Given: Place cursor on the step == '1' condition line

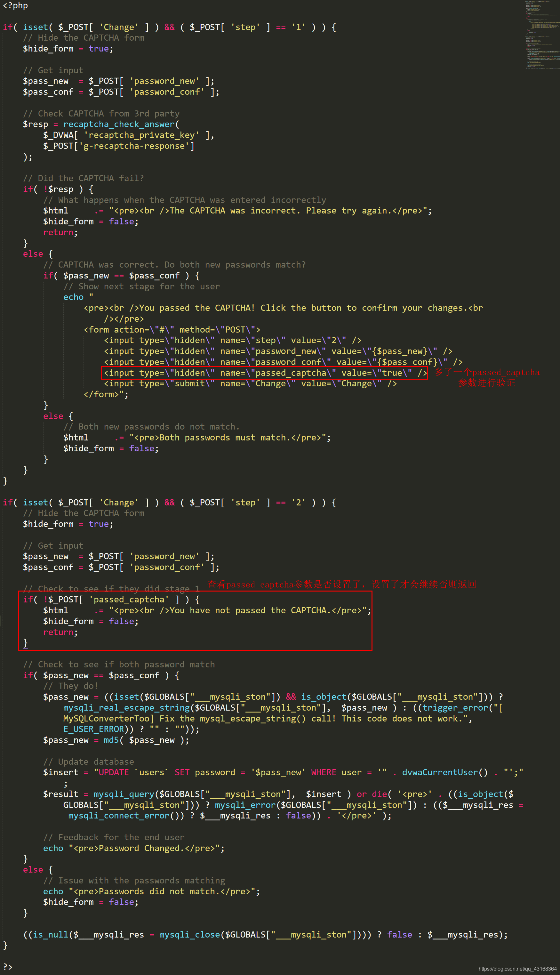Looking at the screenshot, I should click(170, 27).
